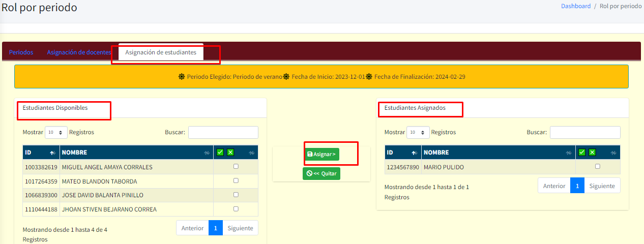Click ID cell 1066839300
The image size is (644, 244).
[x=41, y=195]
